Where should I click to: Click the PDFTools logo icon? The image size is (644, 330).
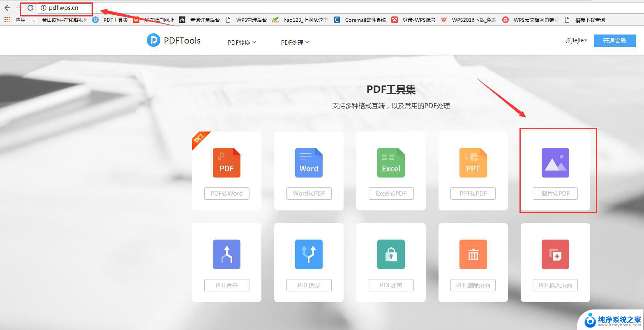153,40
